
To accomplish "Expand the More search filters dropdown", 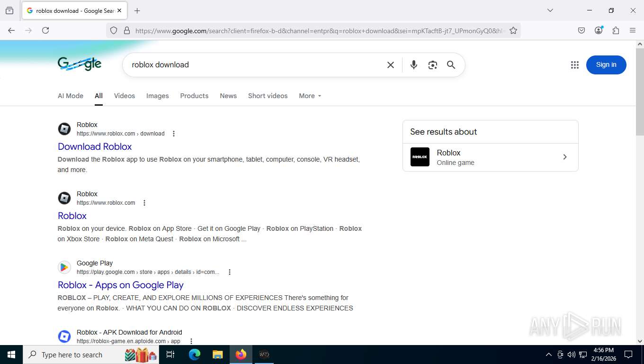I will pyautogui.click(x=310, y=96).
